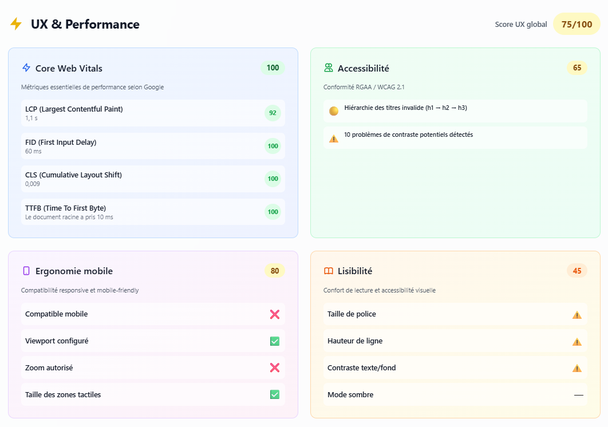The image size is (608, 427).
Task: Click the Mode sombre dash indicator
Action: click(578, 395)
